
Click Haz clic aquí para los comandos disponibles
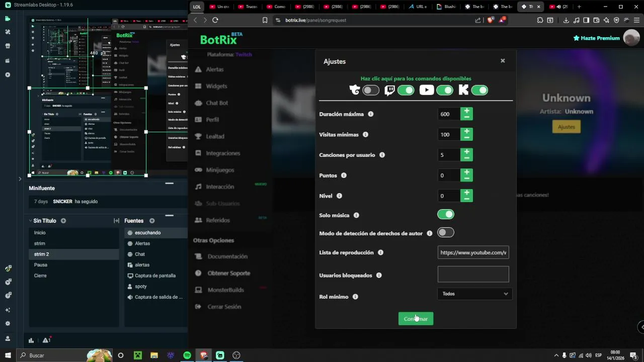tap(416, 78)
